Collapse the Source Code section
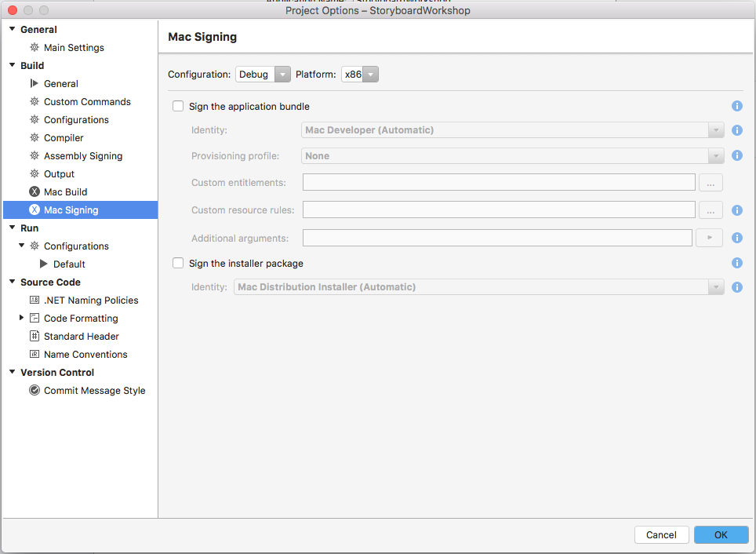 click(13, 282)
